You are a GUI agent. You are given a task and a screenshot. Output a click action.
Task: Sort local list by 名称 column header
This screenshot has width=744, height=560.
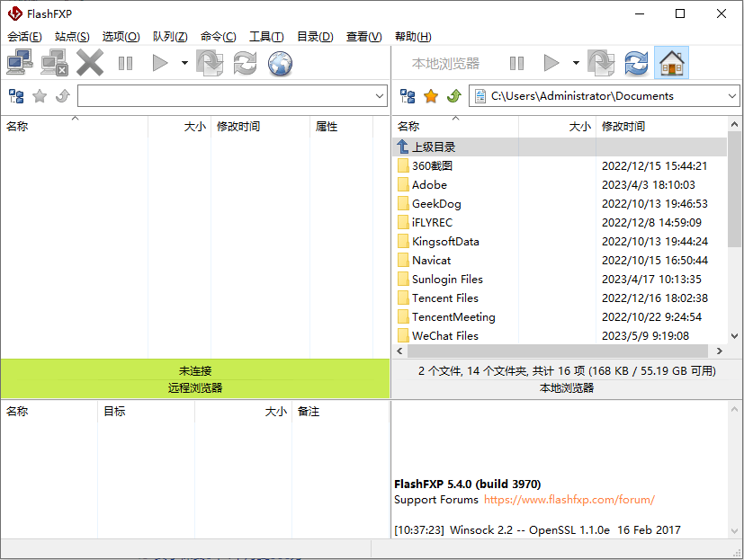tap(455, 127)
